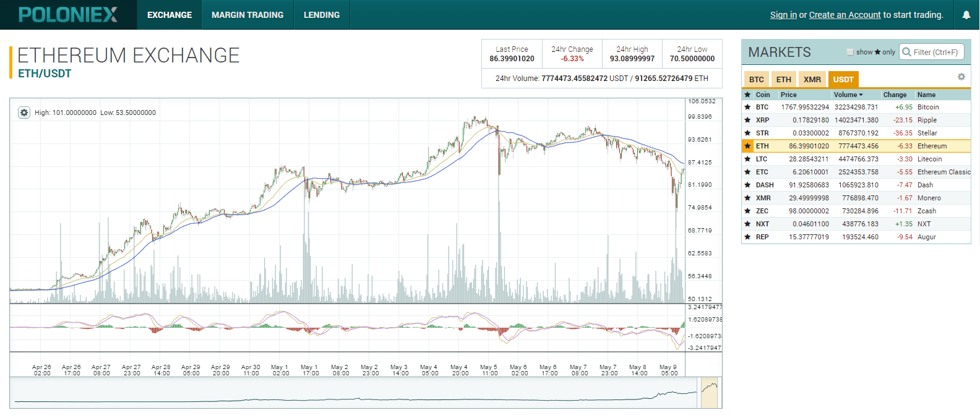Toggle favorite star for REP row
The image size is (980, 418).
[x=747, y=237]
